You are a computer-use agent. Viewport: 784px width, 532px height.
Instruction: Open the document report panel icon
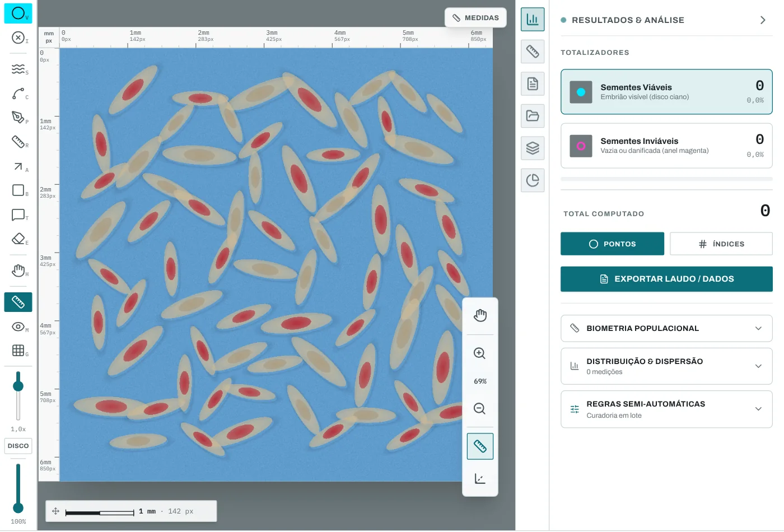click(533, 84)
